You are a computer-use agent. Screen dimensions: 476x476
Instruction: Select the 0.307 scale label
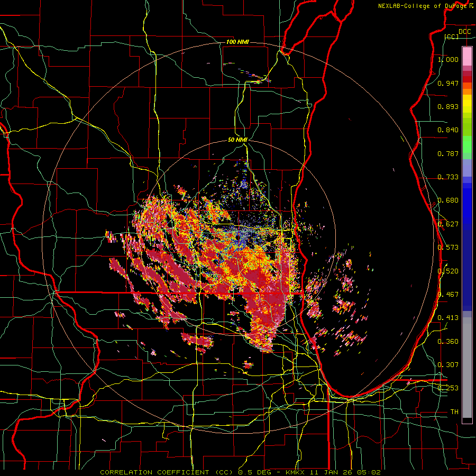[448, 365]
